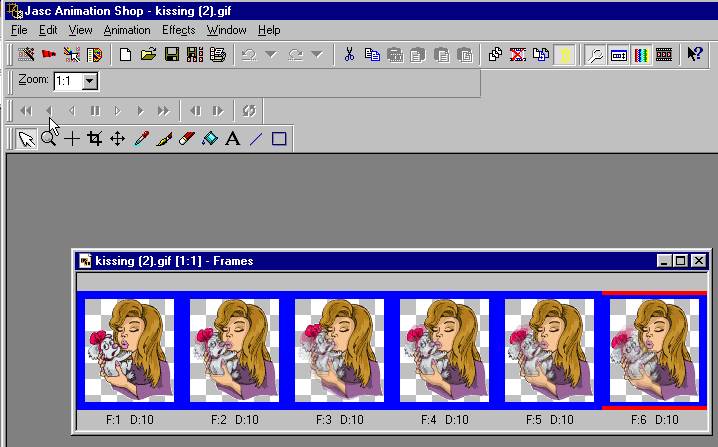The height and width of the screenshot is (447, 718).
Task: Cut the selection with the scissors icon
Action: pos(349,55)
